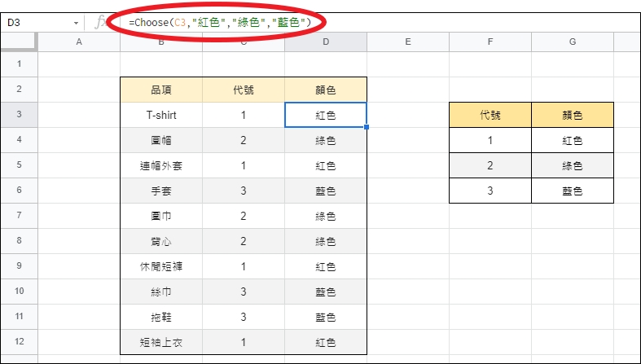Select lookup cell G5 with 綠色

(x=573, y=165)
